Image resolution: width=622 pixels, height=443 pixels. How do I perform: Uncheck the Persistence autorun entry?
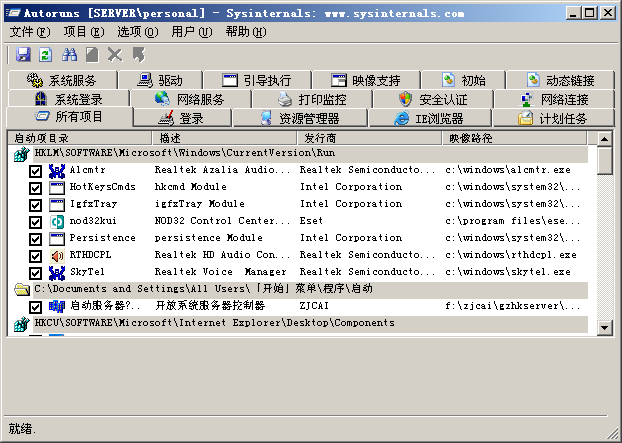point(35,239)
